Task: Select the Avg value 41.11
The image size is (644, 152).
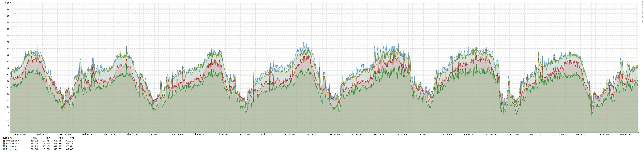Action: pos(70,141)
